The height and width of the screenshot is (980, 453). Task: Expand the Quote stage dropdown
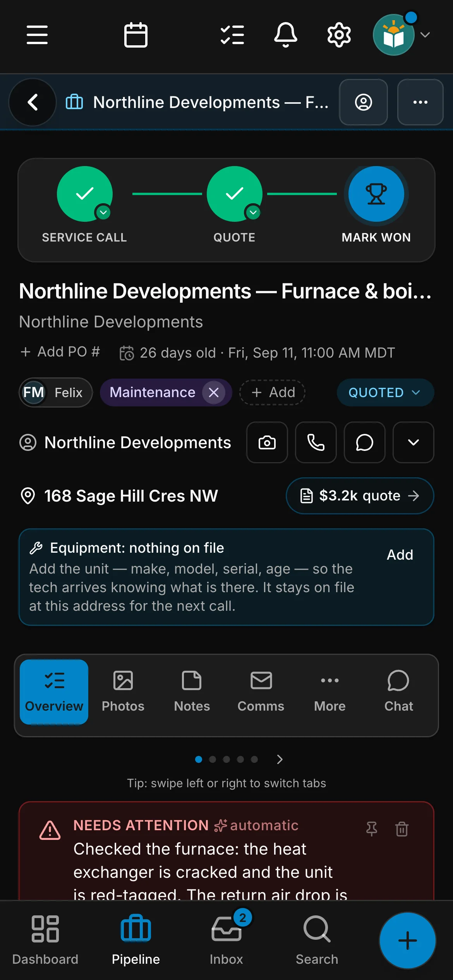[253, 212]
